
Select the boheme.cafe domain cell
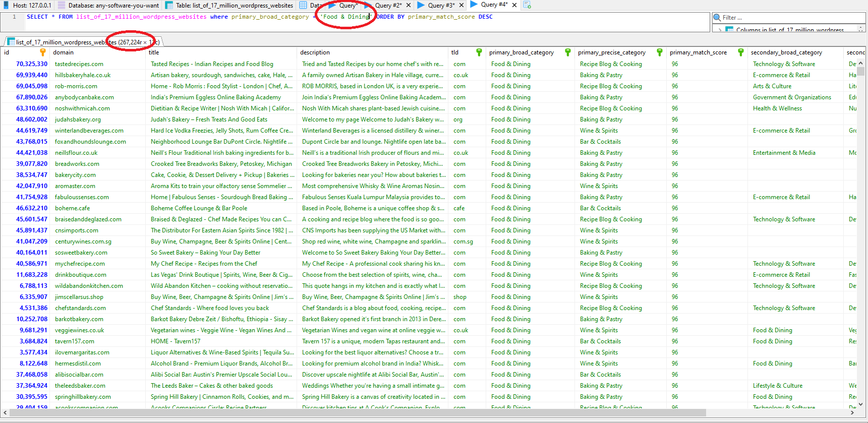click(x=98, y=208)
